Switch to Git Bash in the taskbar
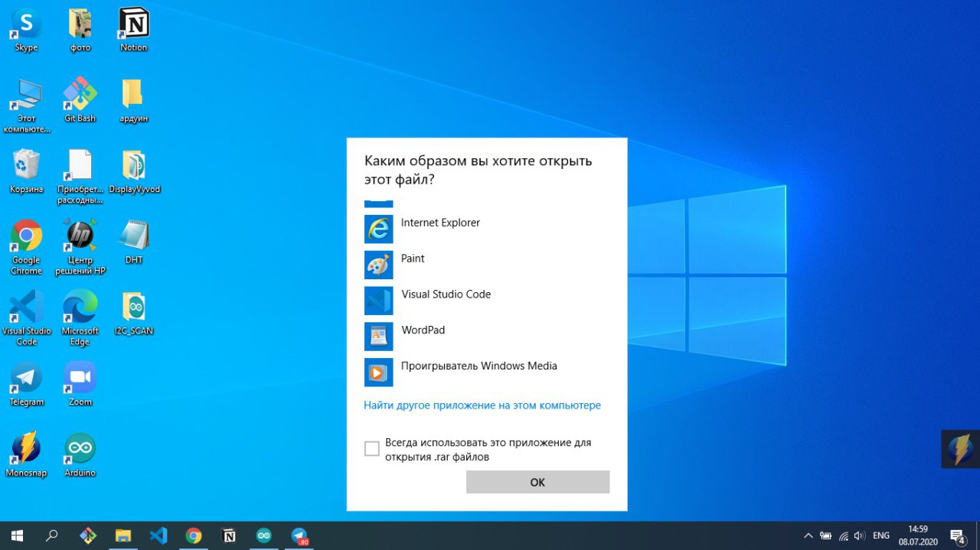Screen dimensions: 980x550 88,535
